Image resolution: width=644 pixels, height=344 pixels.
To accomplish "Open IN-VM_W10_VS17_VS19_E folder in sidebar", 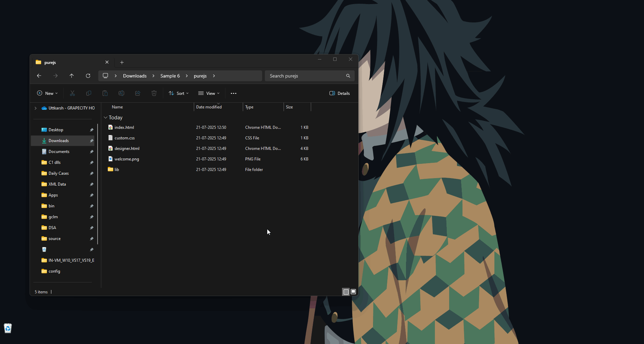I will (x=63, y=260).
